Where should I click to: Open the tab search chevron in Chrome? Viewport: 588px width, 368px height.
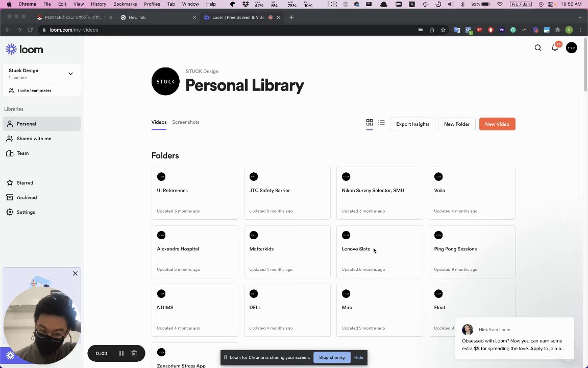pyautogui.click(x=580, y=17)
